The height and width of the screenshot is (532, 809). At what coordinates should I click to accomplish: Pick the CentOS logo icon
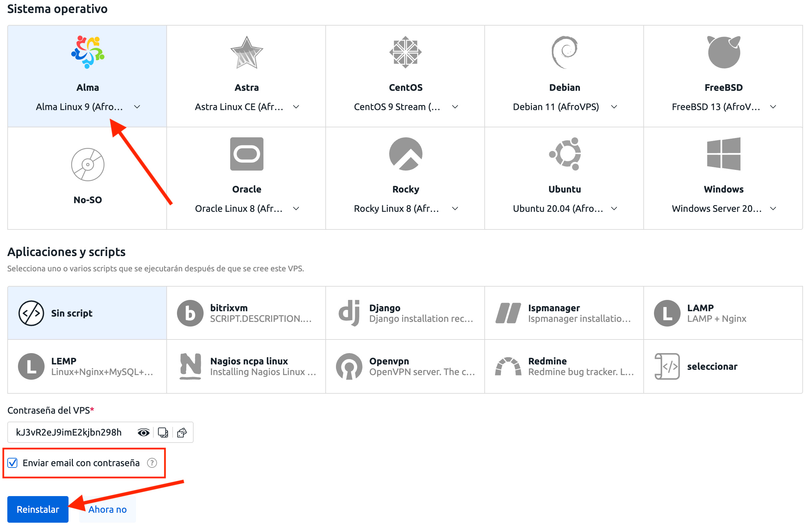(405, 52)
